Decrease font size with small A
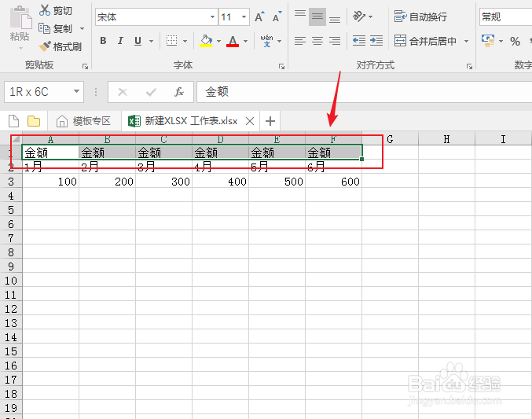Viewport: 532px width, 419px height. tap(277, 17)
